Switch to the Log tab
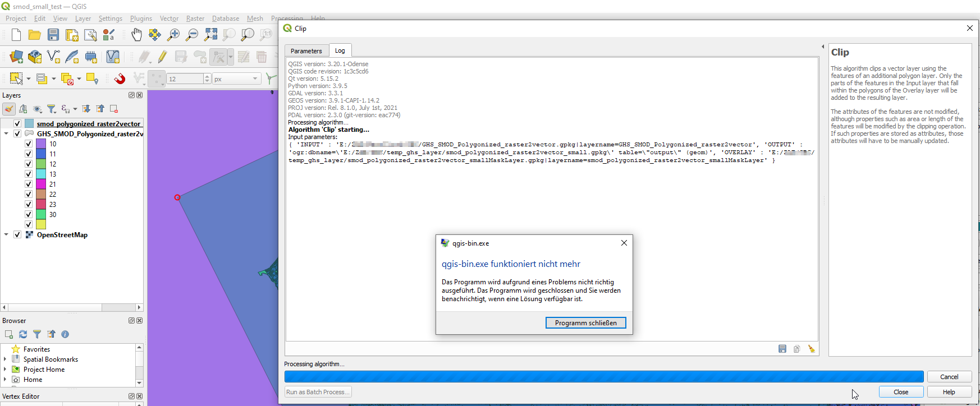Viewport: 980px width, 406px height. coord(340,50)
